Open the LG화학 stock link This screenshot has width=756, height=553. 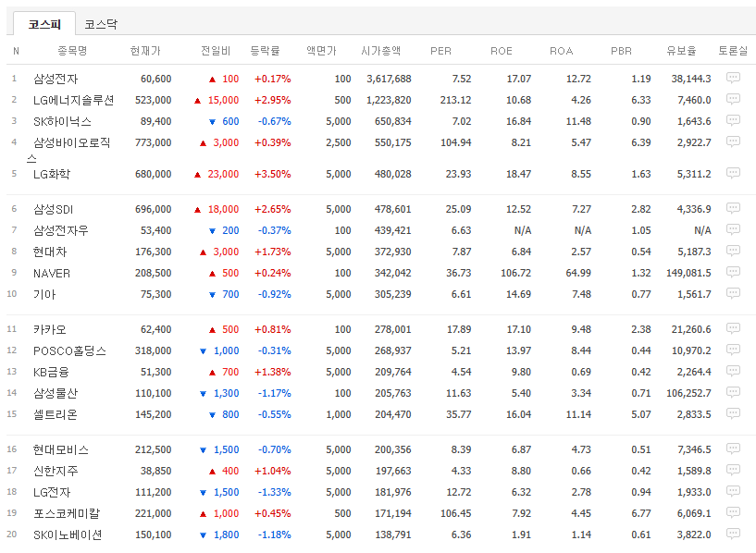[x=52, y=174]
